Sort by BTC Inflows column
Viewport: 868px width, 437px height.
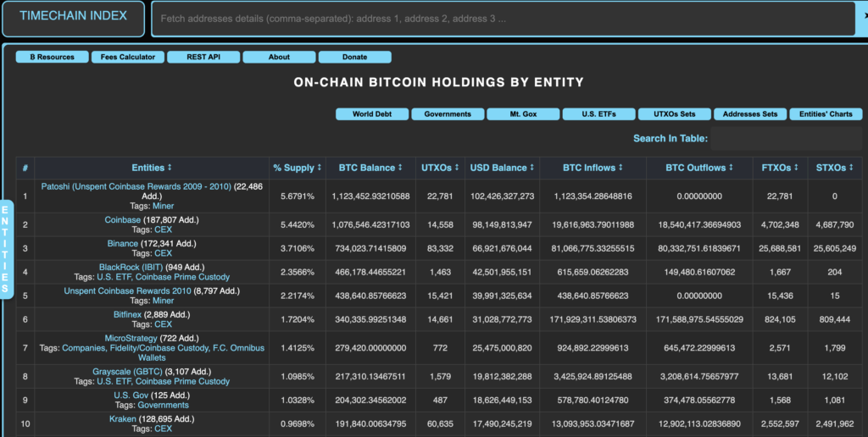(x=592, y=168)
